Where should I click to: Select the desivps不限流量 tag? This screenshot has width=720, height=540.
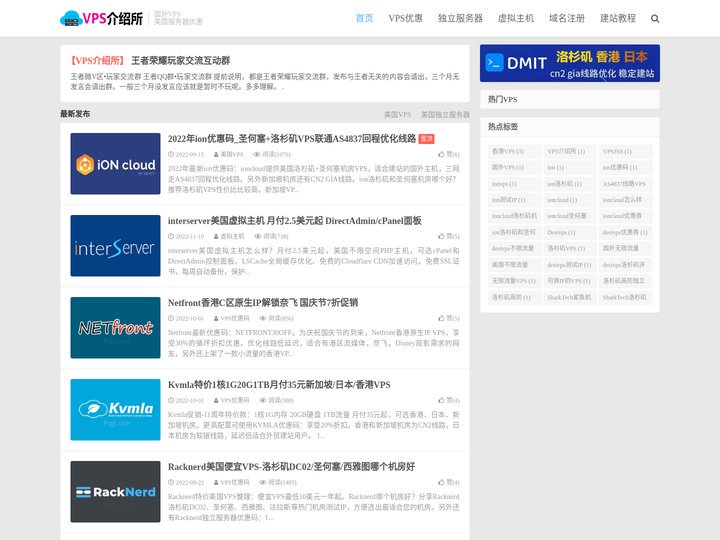tap(512, 248)
